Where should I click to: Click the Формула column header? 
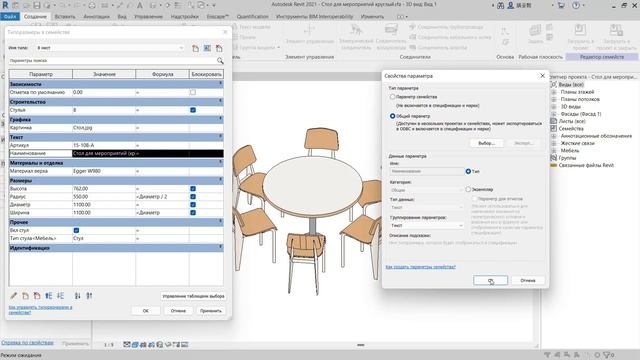[x=162, y=74]
